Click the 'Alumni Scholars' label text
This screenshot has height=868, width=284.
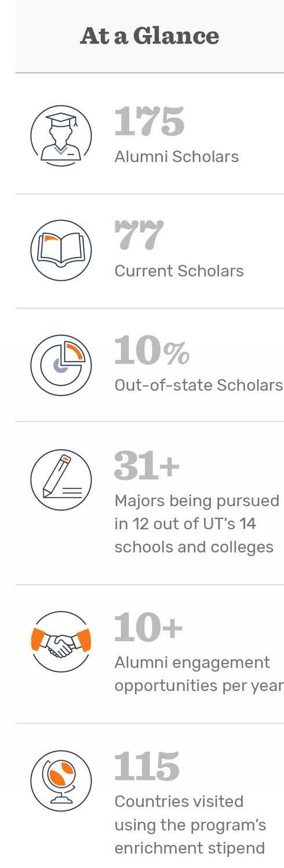coord(177,157)
